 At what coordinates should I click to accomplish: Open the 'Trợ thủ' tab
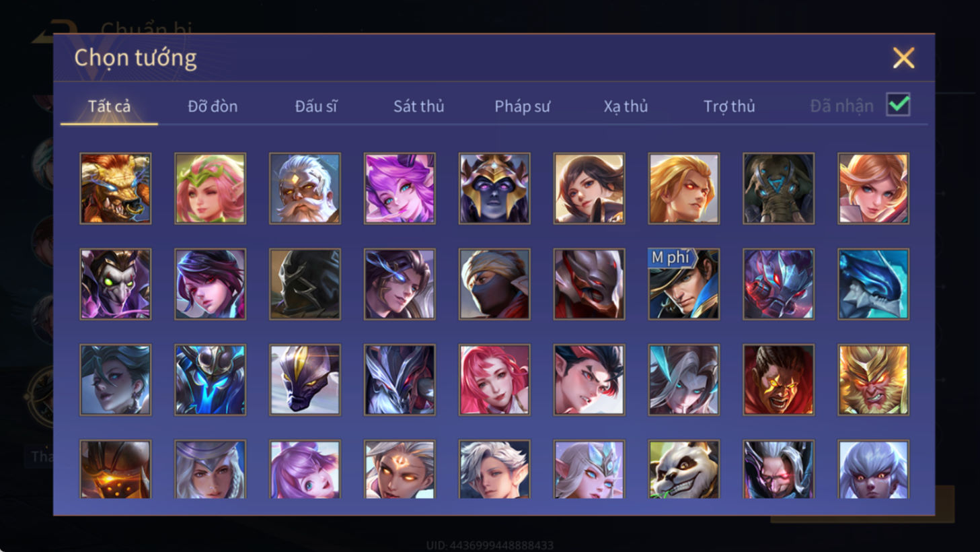[729, 106]
